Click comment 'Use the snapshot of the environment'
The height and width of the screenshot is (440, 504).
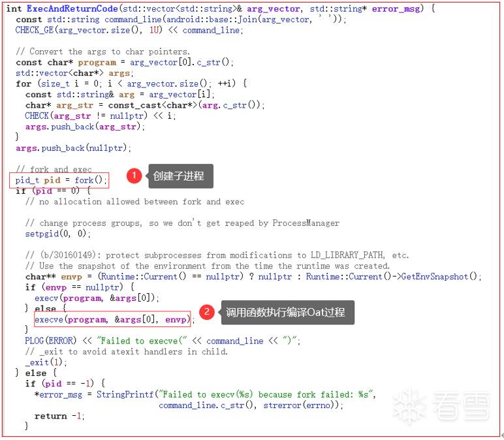click(x=208, y=266)
